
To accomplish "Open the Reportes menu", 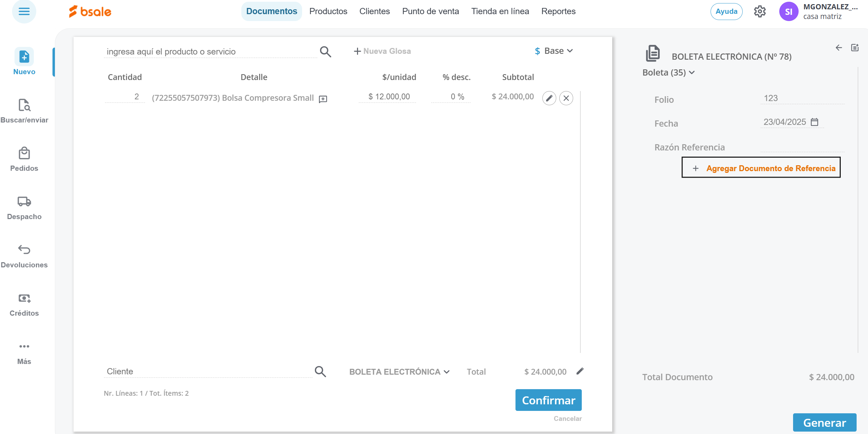I will [x=558, y=11].
